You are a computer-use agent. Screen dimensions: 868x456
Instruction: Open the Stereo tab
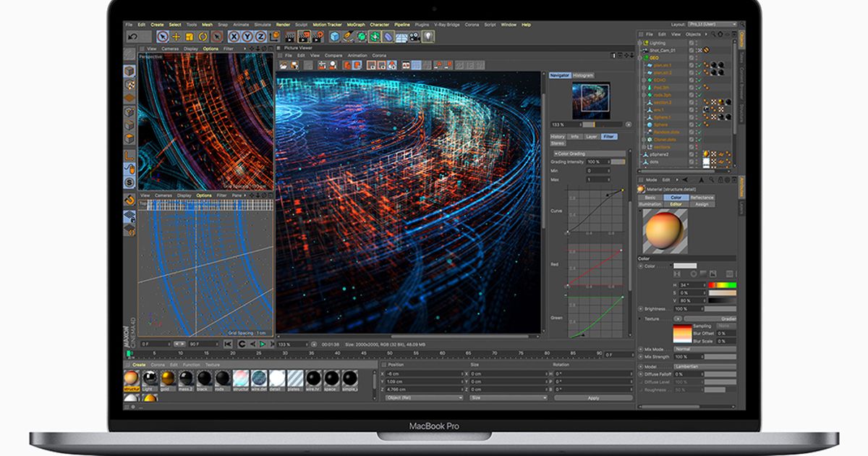558,143
